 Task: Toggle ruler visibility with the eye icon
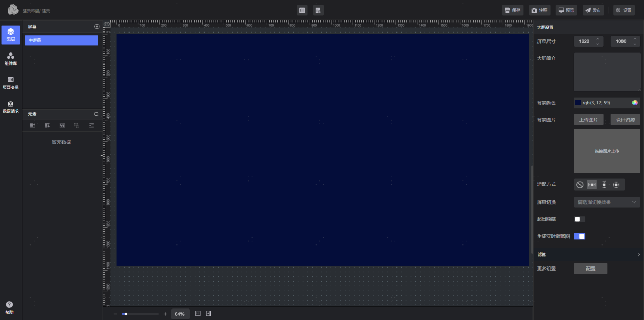pyautogui.click(x=107, y=24)
